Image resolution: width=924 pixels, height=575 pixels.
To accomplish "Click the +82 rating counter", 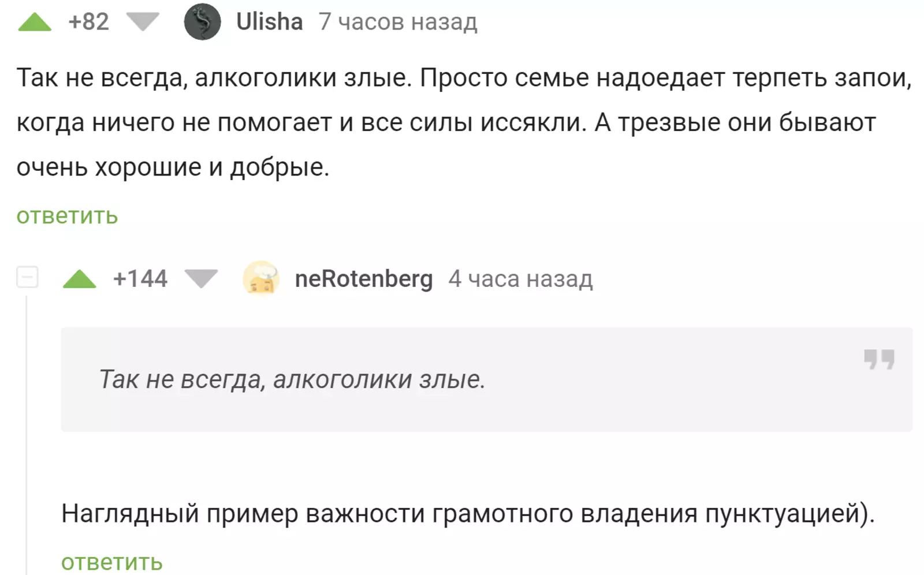I will click(88, 22).
